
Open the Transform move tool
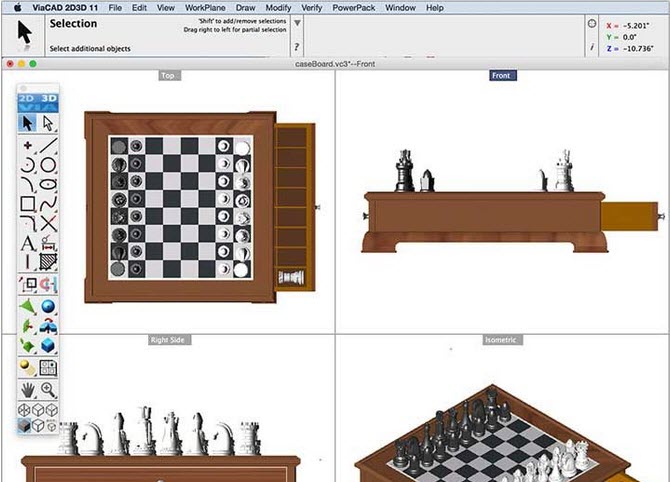(x=28, y=284)
